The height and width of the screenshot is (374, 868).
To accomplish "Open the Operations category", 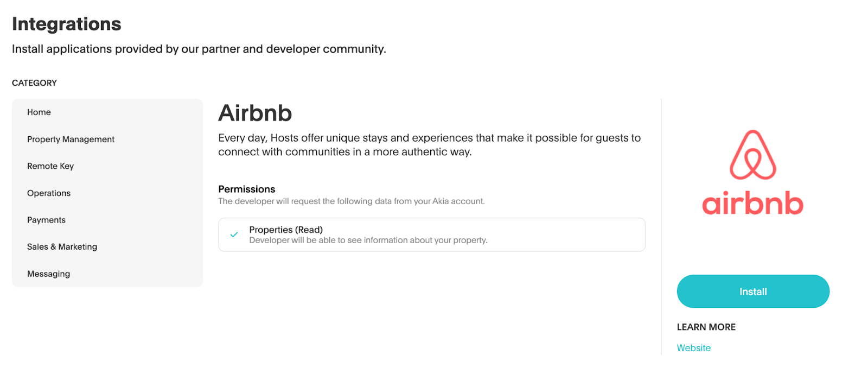I will click(x=49, y=193).
